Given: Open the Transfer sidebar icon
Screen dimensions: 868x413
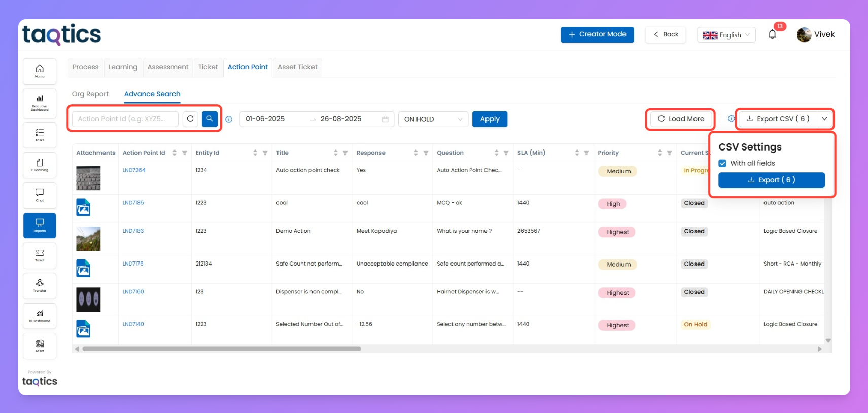Looking at the screenshot, I should (x=40, y=285).
